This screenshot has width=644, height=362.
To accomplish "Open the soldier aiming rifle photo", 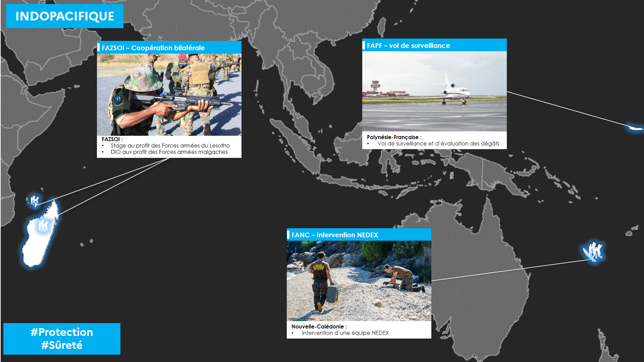I will (169, 95).
